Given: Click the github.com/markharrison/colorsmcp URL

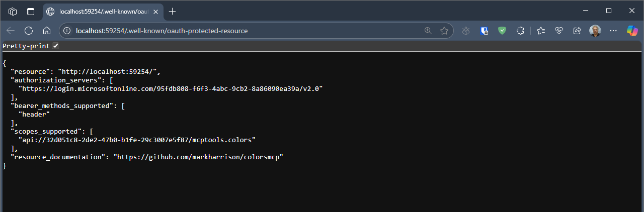Looking at the screenshot, I should [x=198, y=157].
